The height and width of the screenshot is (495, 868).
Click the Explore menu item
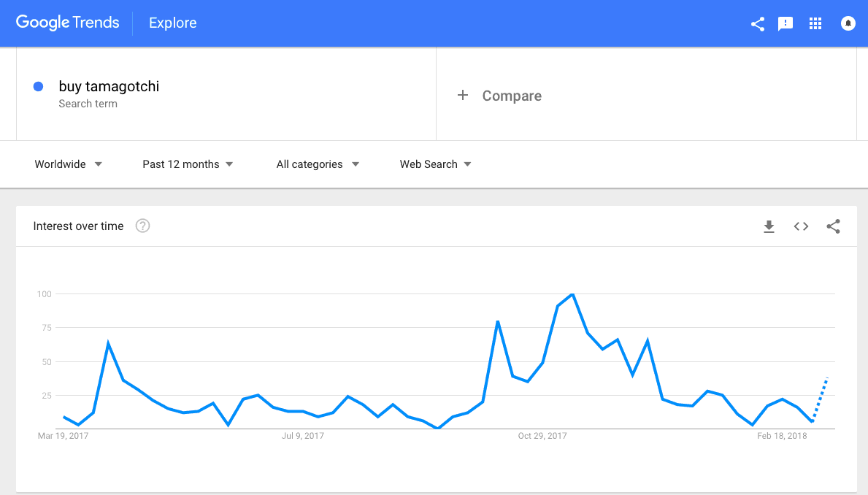172,23
